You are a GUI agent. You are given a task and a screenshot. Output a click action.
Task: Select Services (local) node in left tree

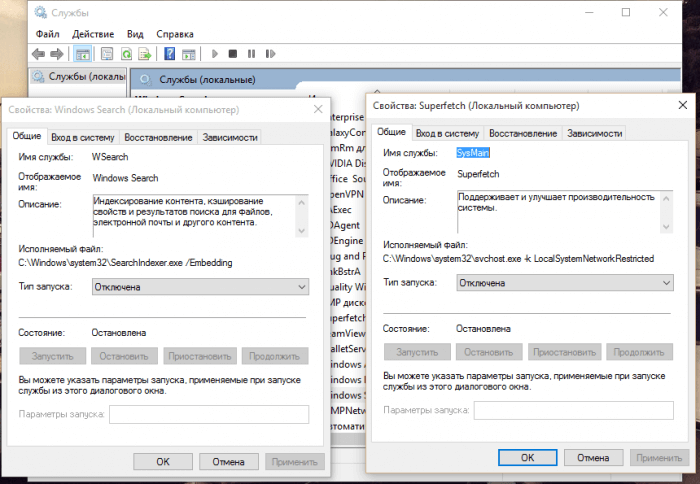(78, 76)
